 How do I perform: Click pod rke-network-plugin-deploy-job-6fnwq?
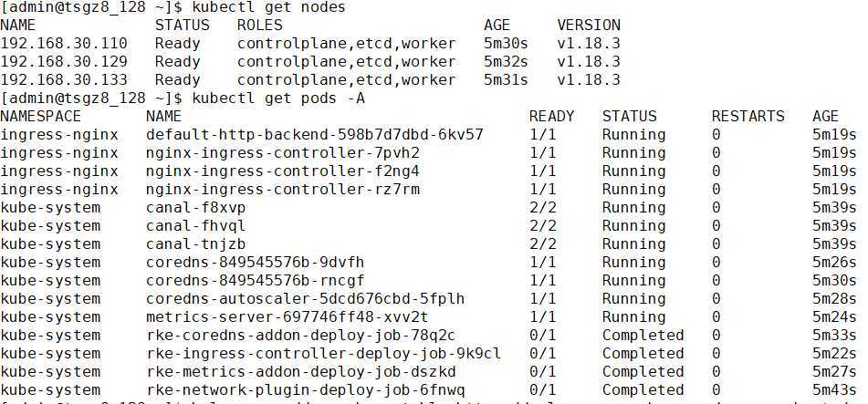(306, 389)
